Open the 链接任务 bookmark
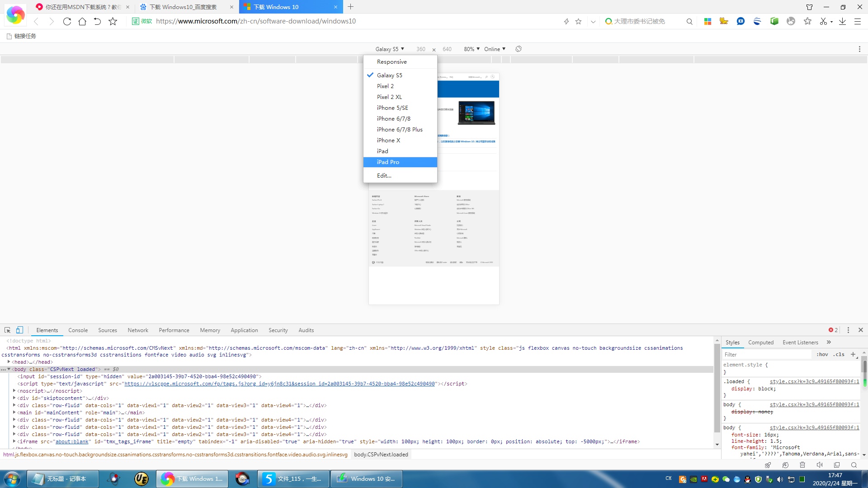Viewport: 868px width, 488px height. click(21, 36)
